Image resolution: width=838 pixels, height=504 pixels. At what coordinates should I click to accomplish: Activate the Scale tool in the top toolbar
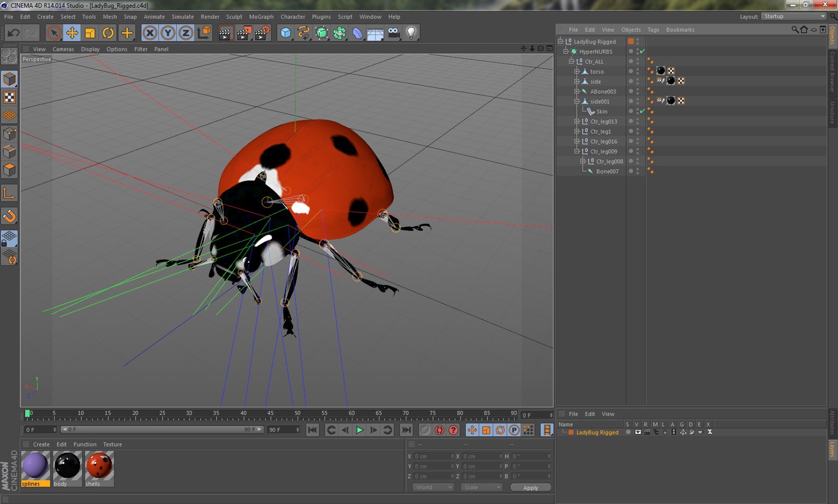click(90, 33)
